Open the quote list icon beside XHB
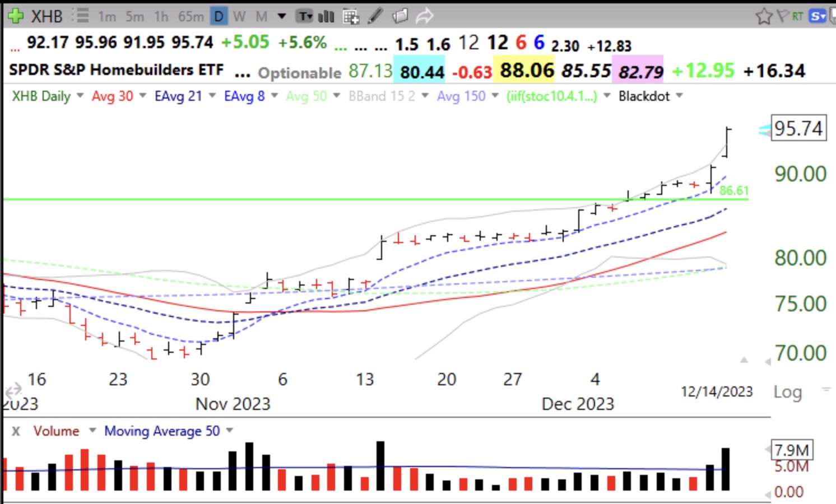The height and width of the screenshot is (504, 836). pyautogui.click(x=81, y=16)
